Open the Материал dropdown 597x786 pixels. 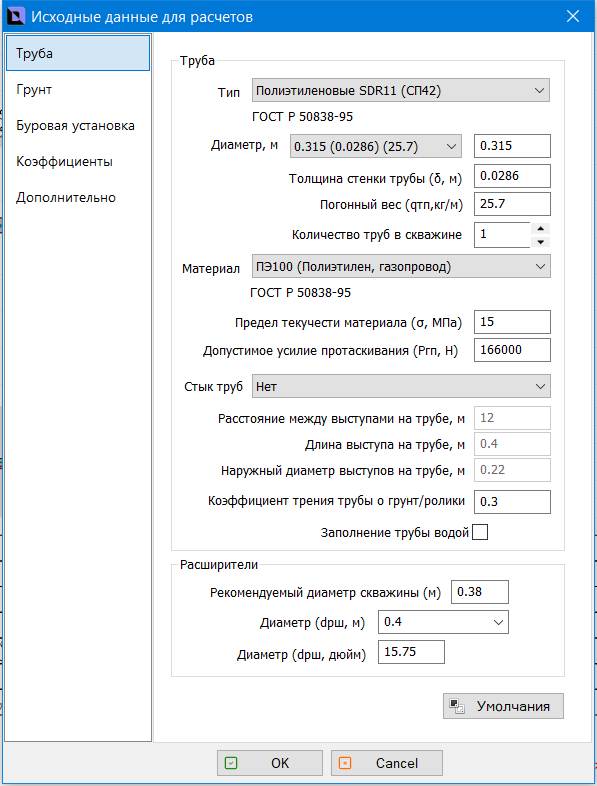tap(401, 266)
